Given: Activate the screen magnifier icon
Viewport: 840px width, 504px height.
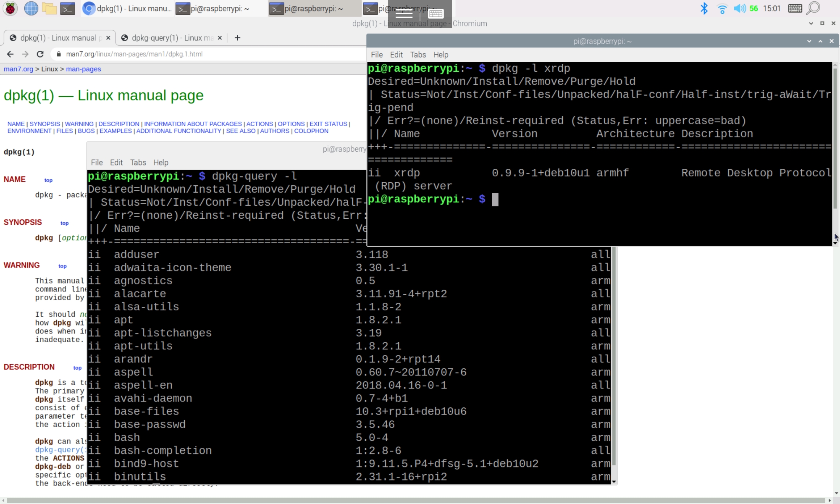Looking at the screenshot, I should [x=813, y=8].
